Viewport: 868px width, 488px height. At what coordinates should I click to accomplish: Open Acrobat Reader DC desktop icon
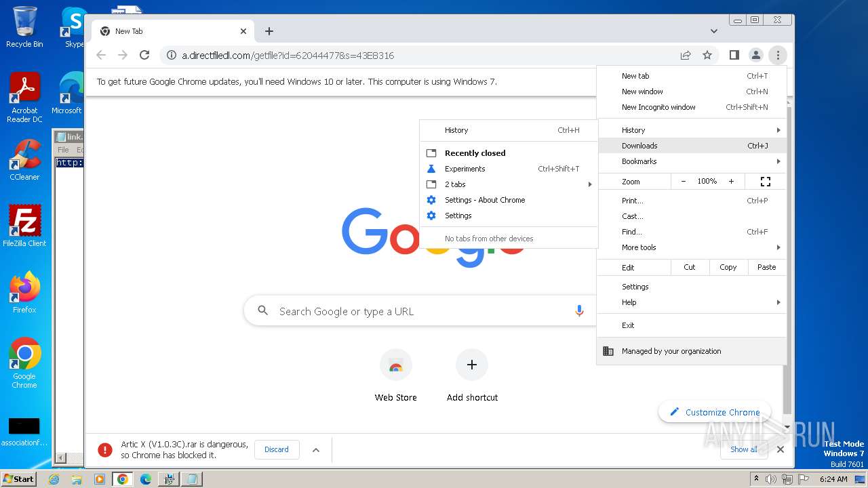(24, 98)
